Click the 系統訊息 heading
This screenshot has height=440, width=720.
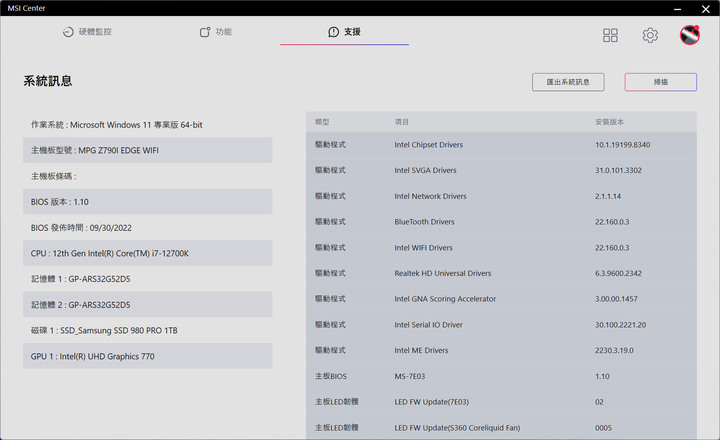pos(48,81)
